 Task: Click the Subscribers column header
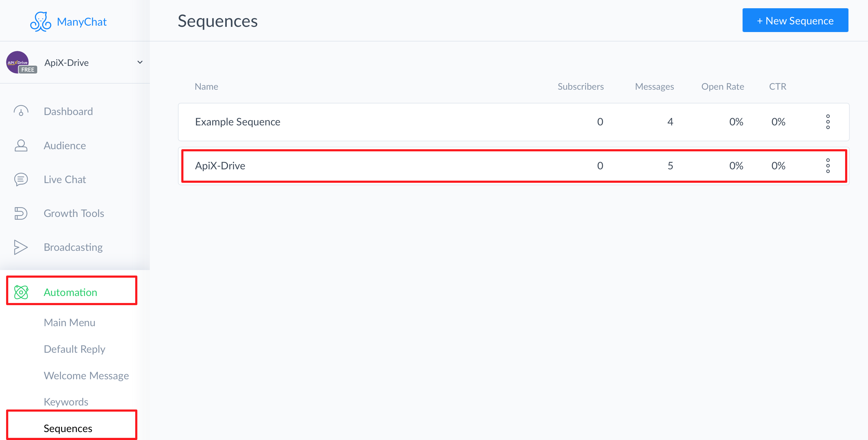[580, 87]
